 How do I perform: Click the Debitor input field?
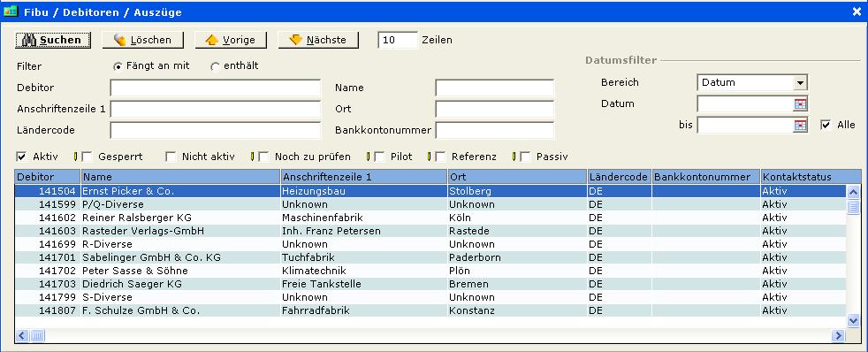click(x=216, y=88)
